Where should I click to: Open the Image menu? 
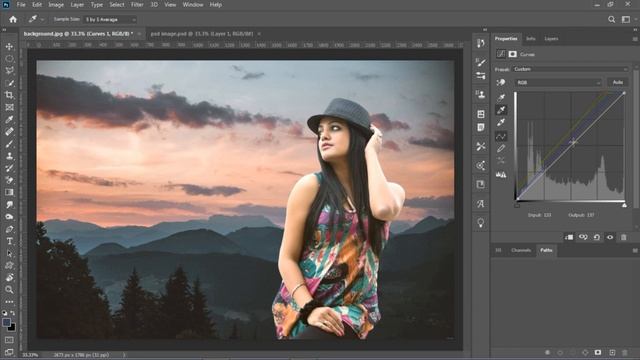[x=56, y=4]
